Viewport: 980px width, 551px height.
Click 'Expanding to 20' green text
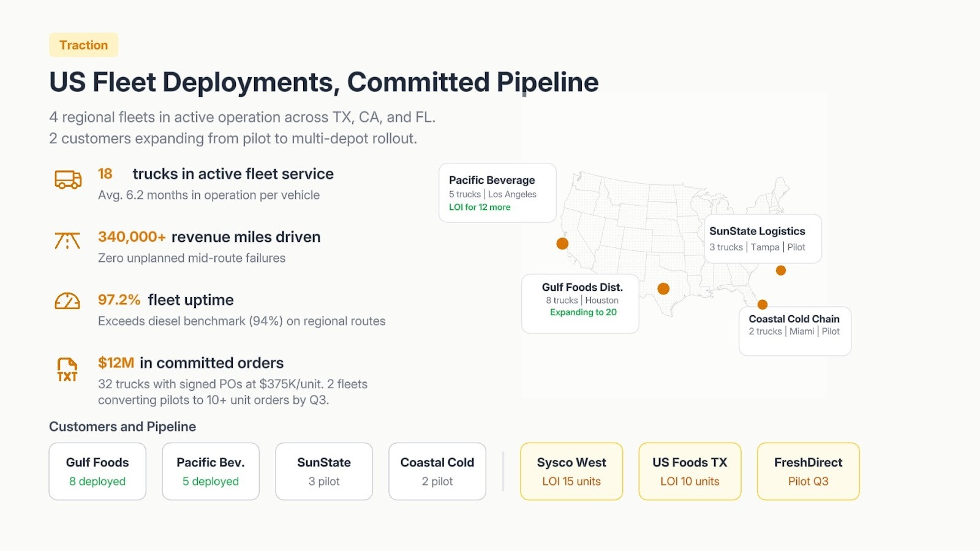click(583, 312)
